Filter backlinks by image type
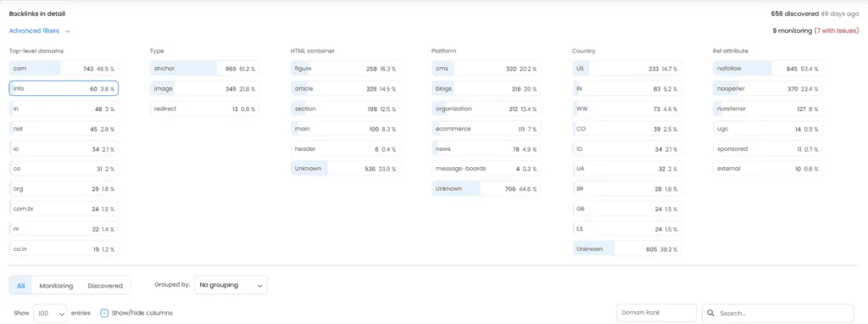Viewport: 868px width, 324px height. (204, 88)
